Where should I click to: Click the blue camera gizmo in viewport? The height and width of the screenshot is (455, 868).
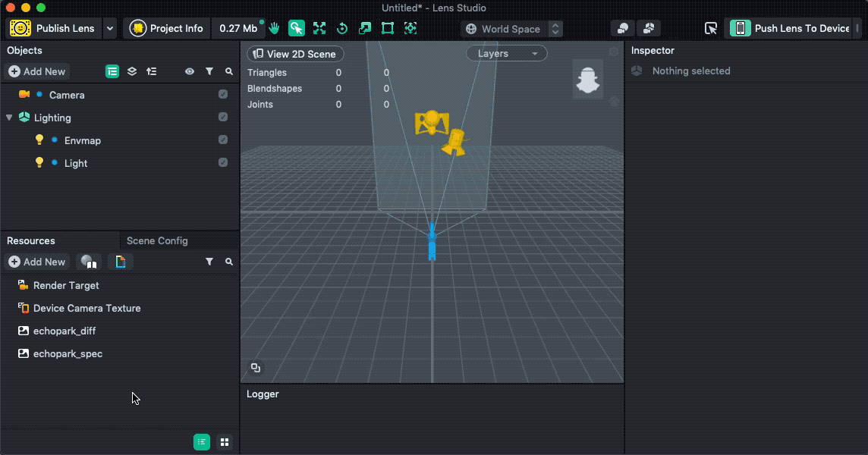432,242
